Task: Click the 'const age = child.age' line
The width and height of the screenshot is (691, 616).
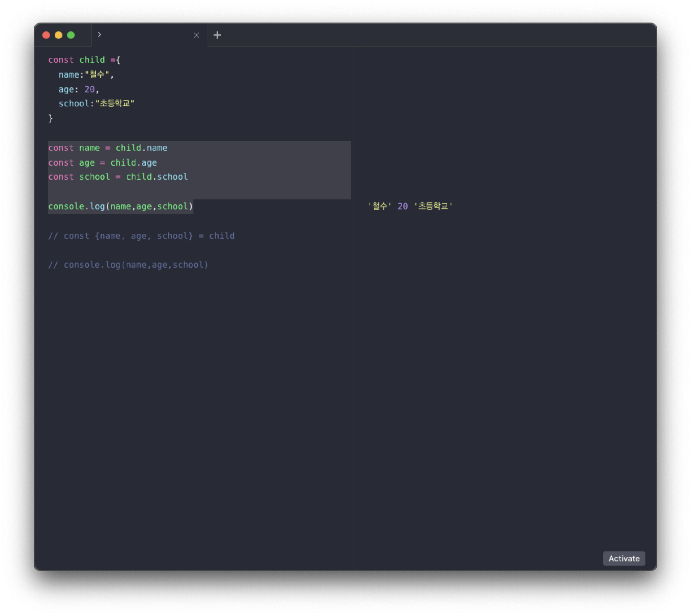Action: point(102,163)
